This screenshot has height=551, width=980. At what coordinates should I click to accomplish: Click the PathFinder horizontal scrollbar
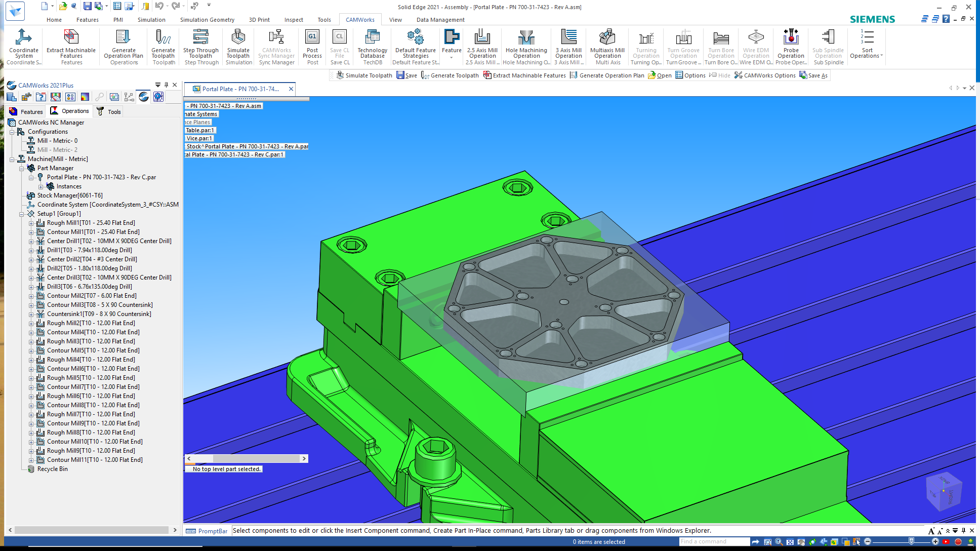pyautogui.click(x=246, y=458)
